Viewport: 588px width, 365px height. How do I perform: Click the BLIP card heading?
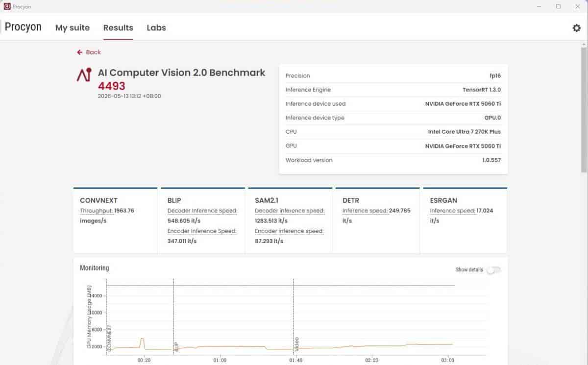pyautogui.click(x=174, y=200)
